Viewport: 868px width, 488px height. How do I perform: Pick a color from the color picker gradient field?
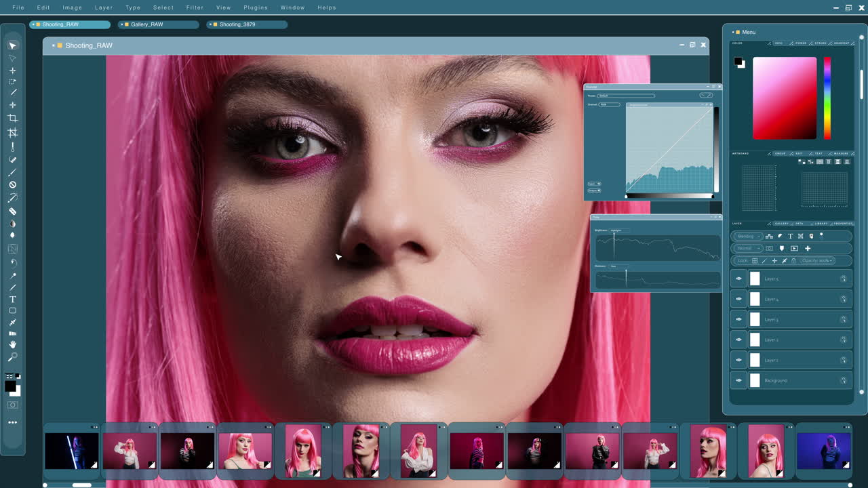(787, 95)
